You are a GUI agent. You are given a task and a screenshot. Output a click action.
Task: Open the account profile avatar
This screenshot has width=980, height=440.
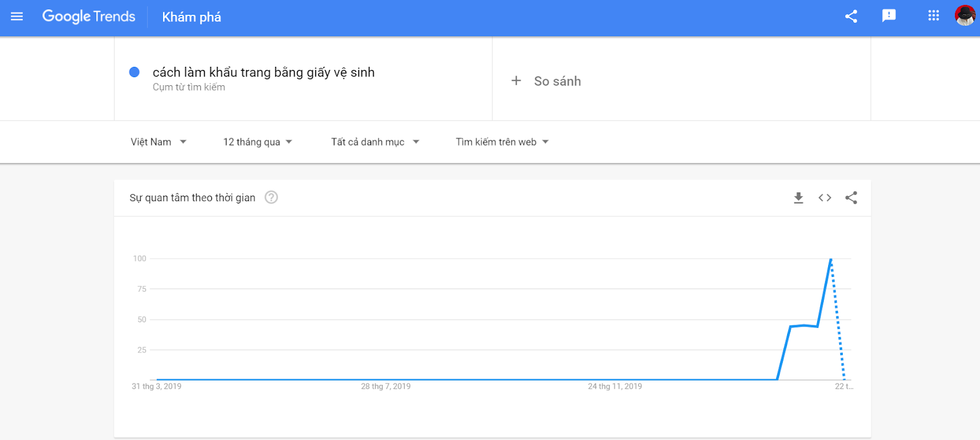click(x=965, y=15)
